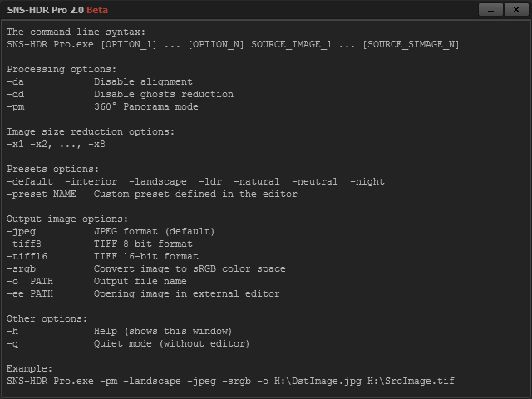Screen dimensions: 532x399
Task: Click 'Opening image in external editor' text
Action: [x=187, y=293]
